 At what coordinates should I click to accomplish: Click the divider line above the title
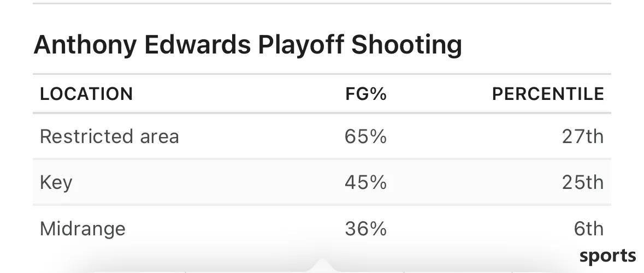coord(322,3)
